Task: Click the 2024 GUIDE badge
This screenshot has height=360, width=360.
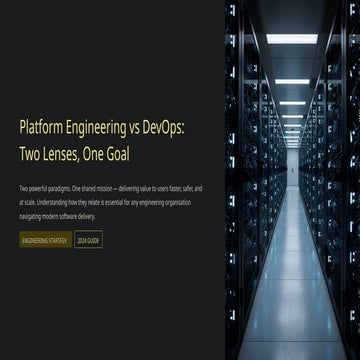Action: [x=88, y=239]
